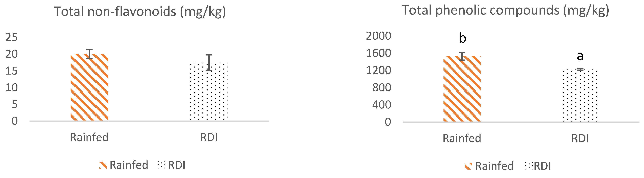Click the RDI legend swatch under phenolic compounds chart
Viewport: 644px width, 178px height.
click(529, 166)
